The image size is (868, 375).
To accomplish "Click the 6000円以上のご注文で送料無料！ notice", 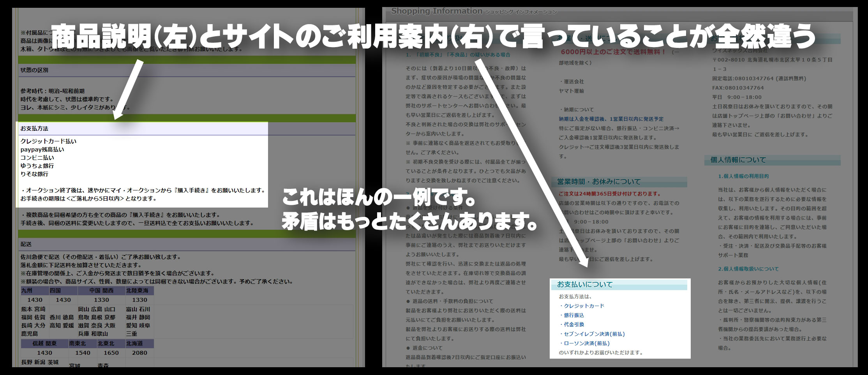I will (x=614, y=52).
